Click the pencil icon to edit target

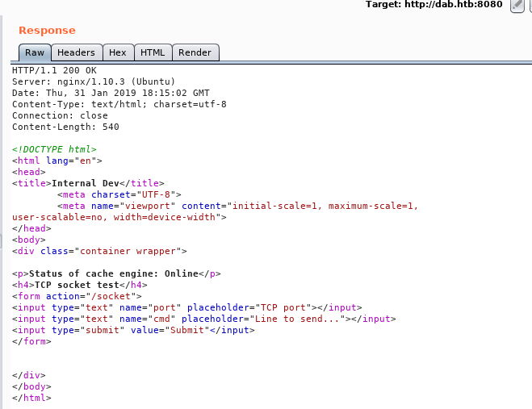click(x=517, y=5)
